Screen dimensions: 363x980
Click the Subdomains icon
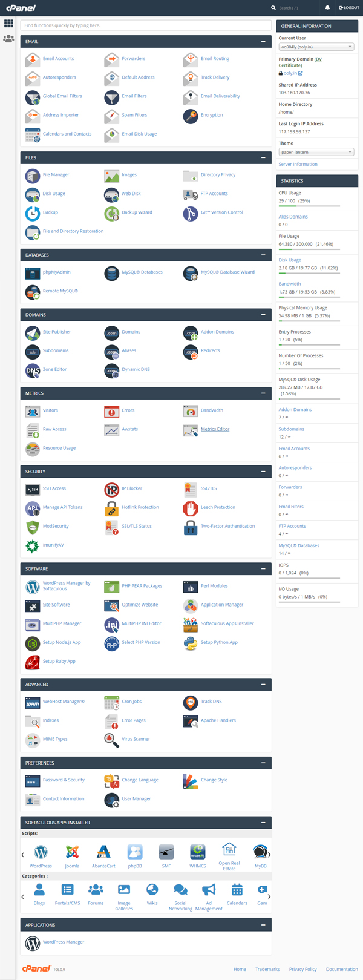(x=33, y=350)
